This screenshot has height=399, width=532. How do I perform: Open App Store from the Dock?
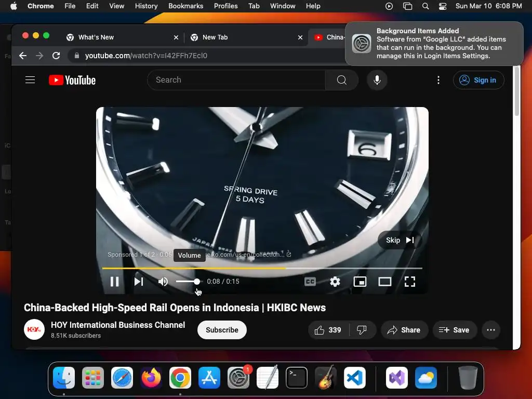tap(209, 378)
